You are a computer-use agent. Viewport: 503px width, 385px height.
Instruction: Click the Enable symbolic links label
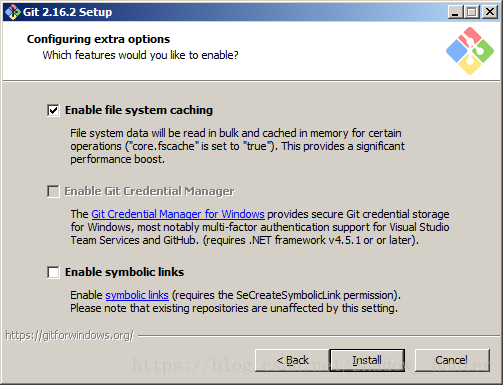tap(124, 272)
